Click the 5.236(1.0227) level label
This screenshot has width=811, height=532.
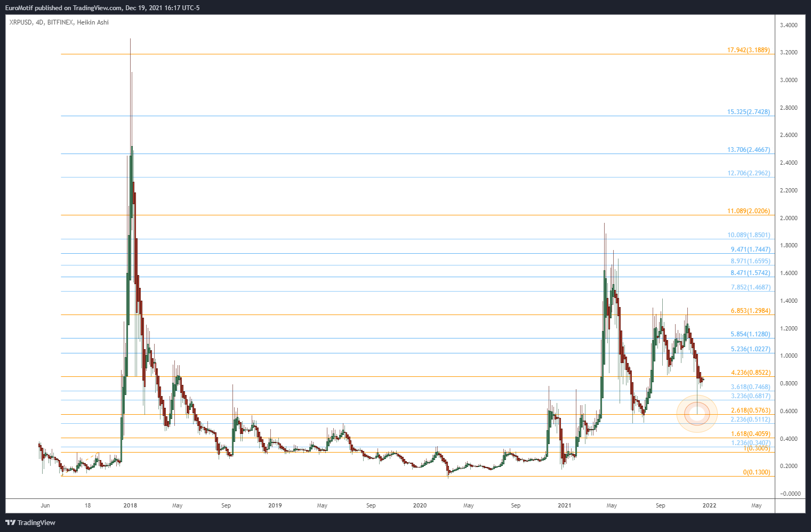750,349
